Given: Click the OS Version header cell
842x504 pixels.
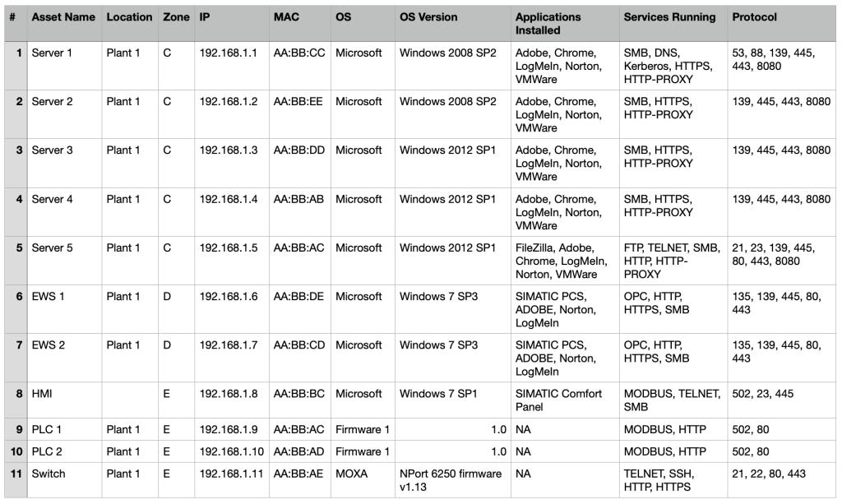Looking at the screenshot, I should click(x=428, y=17).
